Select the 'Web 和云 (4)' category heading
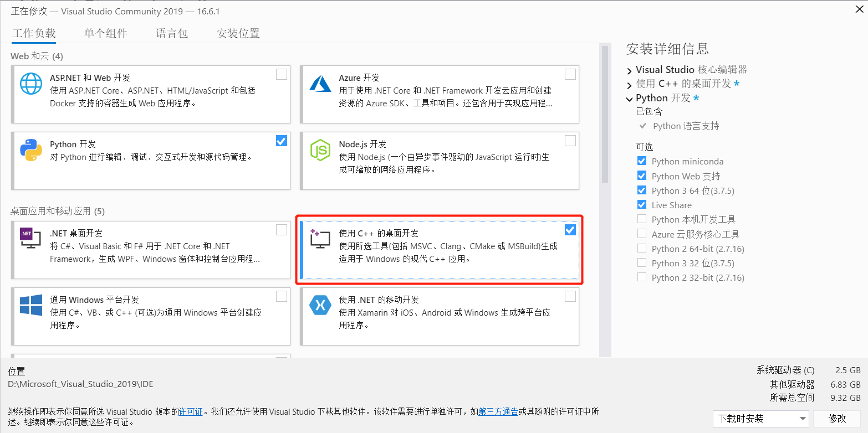This screenshot has width=868, height=433. click(x=37, y=56)
